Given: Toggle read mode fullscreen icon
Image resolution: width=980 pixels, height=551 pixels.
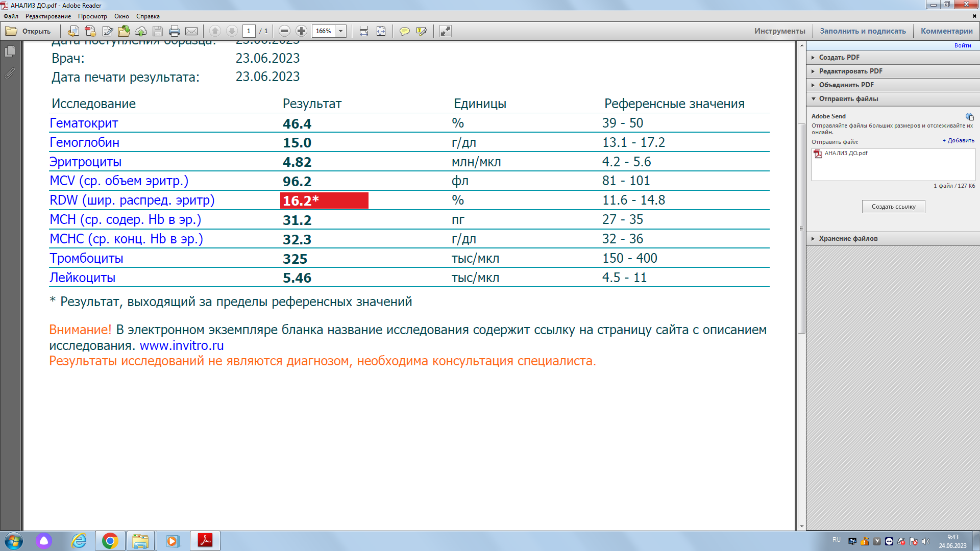Looking at the screenshot, I should pyautogui.click(x=445, y=31).
